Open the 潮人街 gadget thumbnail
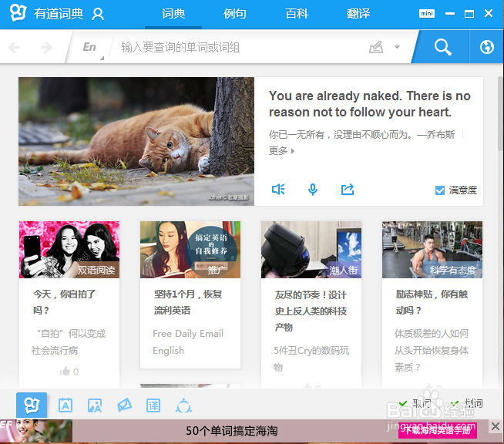 click(x=311, y=250)
